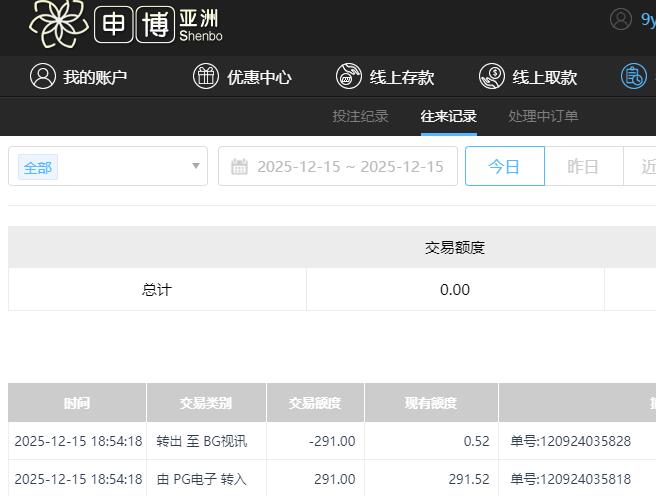Click the 时间 column header
656x496 pixels.
coord(77,403)
